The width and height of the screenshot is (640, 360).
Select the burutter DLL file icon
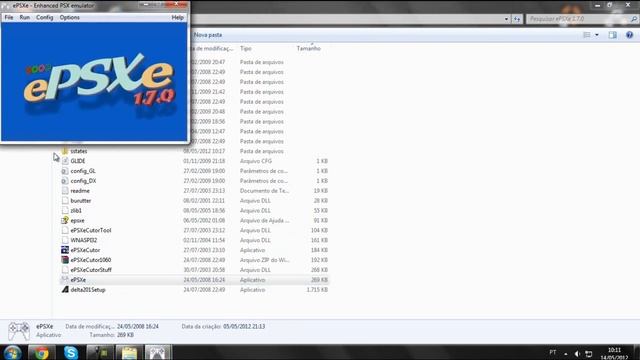coord(65,200)
